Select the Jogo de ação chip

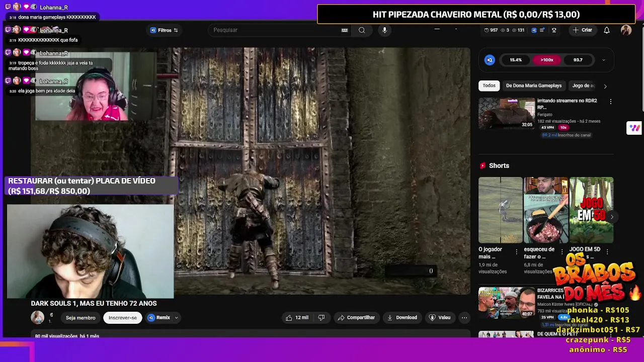[x=583, y=85]
